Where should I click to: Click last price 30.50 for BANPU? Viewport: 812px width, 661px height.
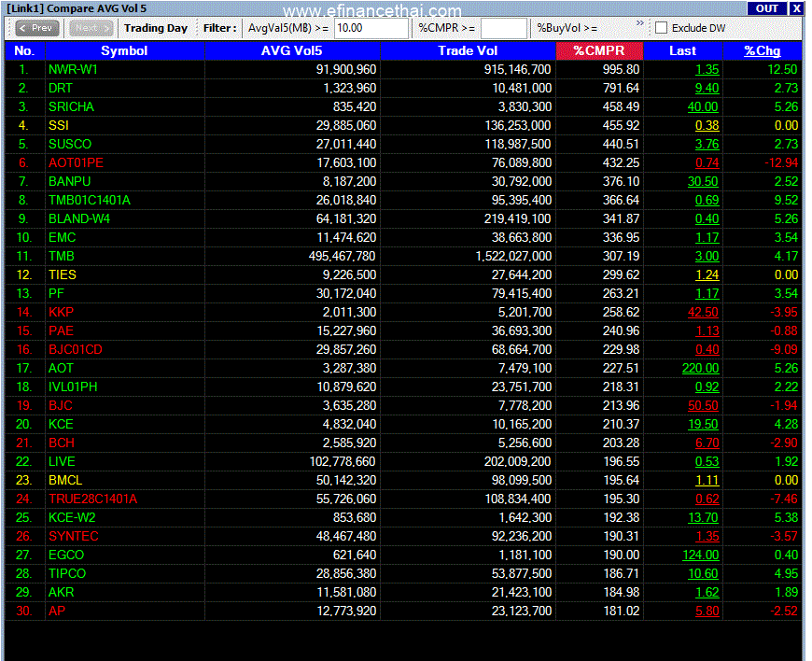pos(703,181)
